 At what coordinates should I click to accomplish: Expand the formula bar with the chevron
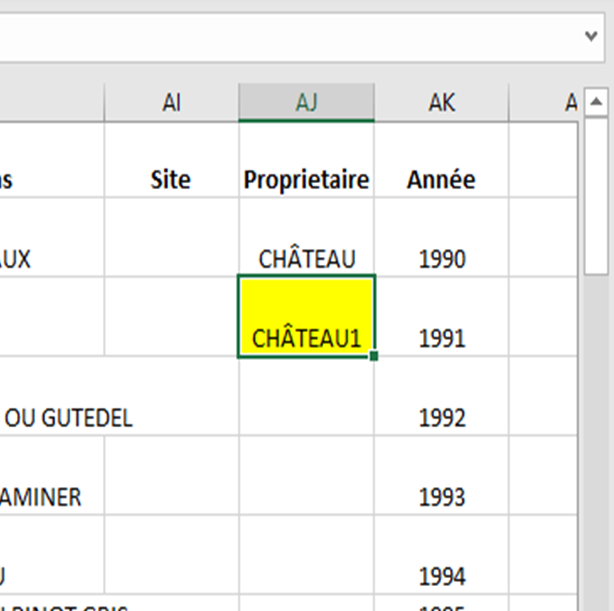[x=591, y=35]
